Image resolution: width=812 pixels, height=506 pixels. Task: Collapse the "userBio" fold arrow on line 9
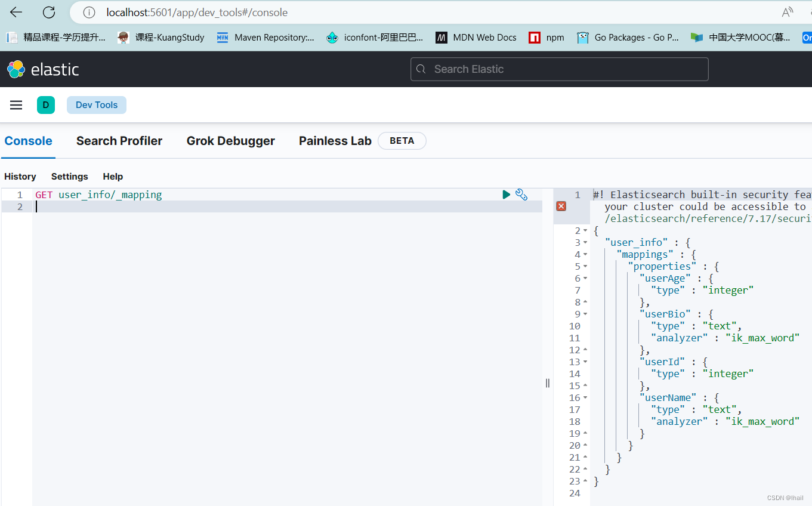585,314
